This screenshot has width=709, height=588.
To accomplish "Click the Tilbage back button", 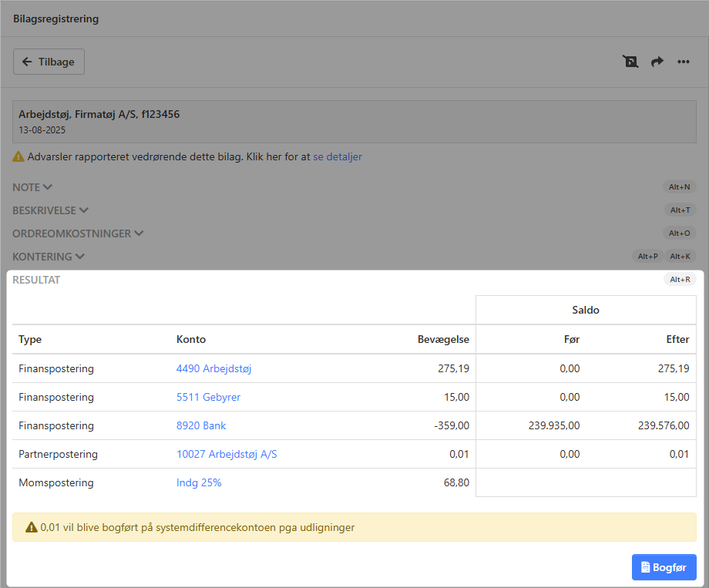I will [49, 62].
